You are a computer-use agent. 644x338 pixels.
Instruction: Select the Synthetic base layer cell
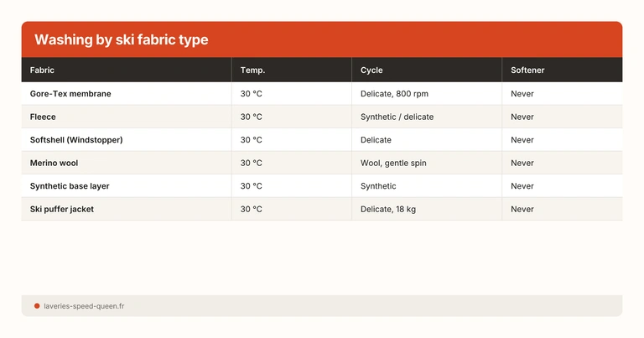pos(70,186)
